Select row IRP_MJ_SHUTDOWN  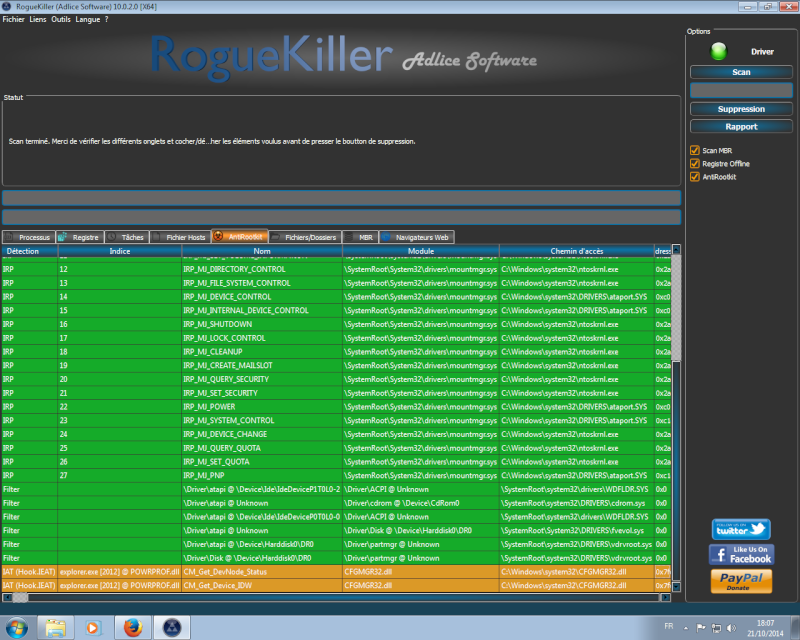(336, 324)
